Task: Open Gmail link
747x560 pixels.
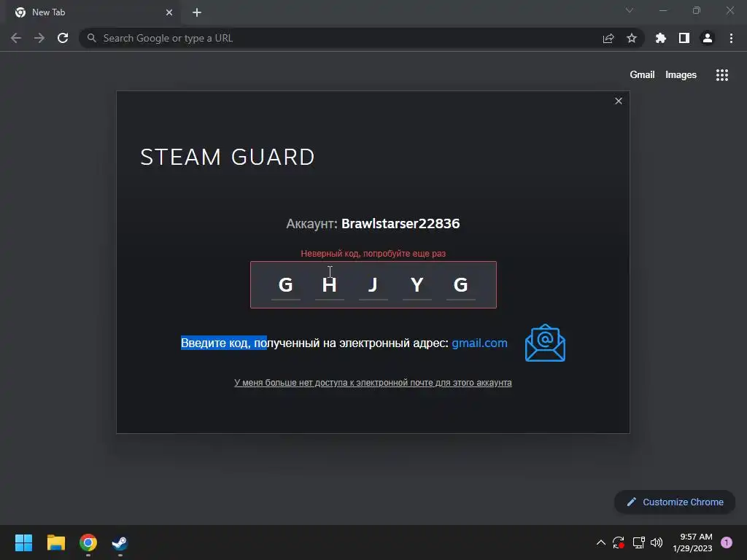Action: coord(642,75)
